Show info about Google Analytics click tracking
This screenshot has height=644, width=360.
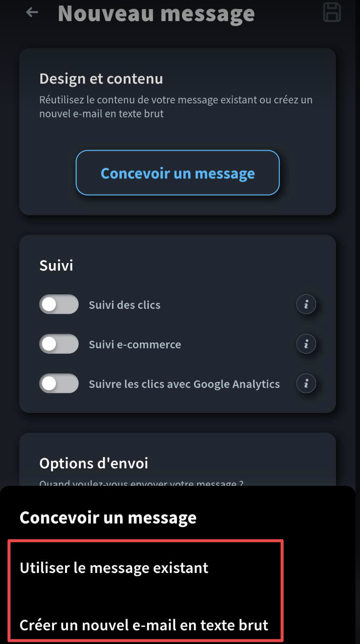[306, 383]
